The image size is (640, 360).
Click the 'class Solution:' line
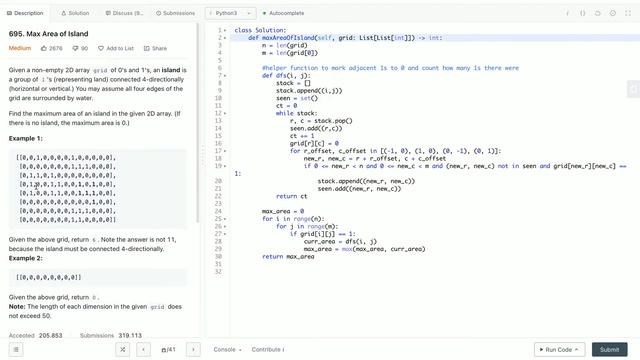[x=260, y=30]
